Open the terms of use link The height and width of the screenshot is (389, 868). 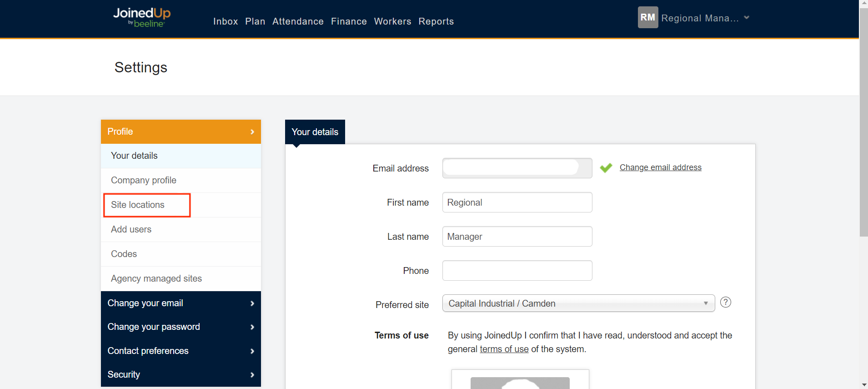[504, 349]
